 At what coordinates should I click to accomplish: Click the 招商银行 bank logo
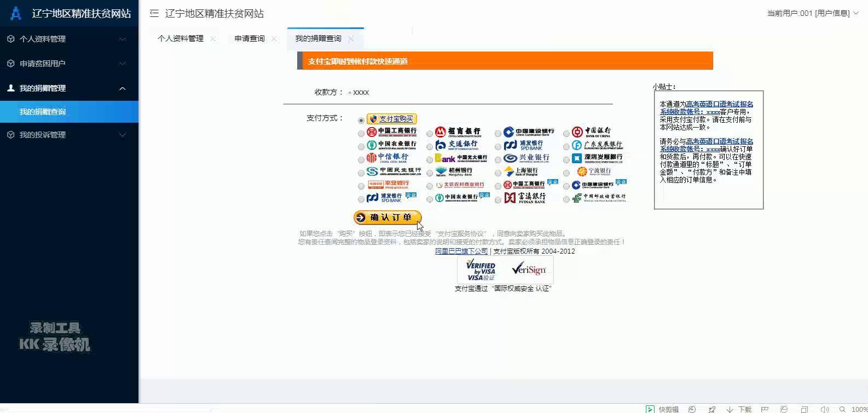459,132
